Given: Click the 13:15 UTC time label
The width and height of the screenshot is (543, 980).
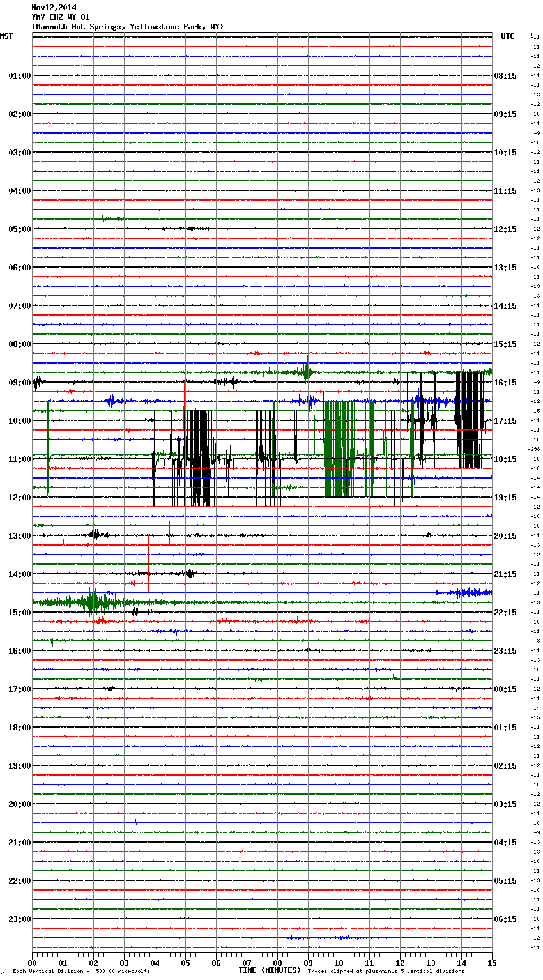Looking at the screenshot, I should (505, 268).
